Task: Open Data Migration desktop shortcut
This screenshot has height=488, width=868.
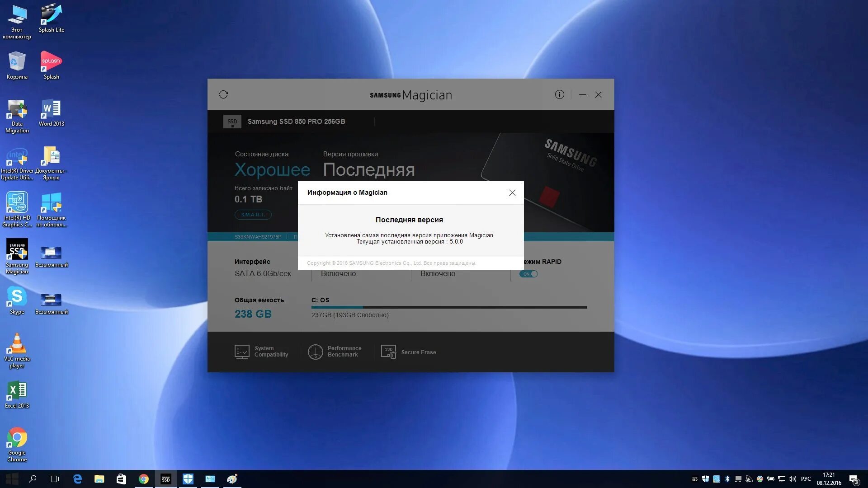Action: [x=17, y=116]
